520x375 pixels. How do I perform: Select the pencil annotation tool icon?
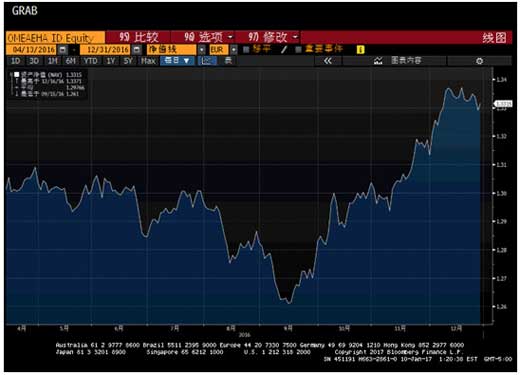(x=284, y=50)
